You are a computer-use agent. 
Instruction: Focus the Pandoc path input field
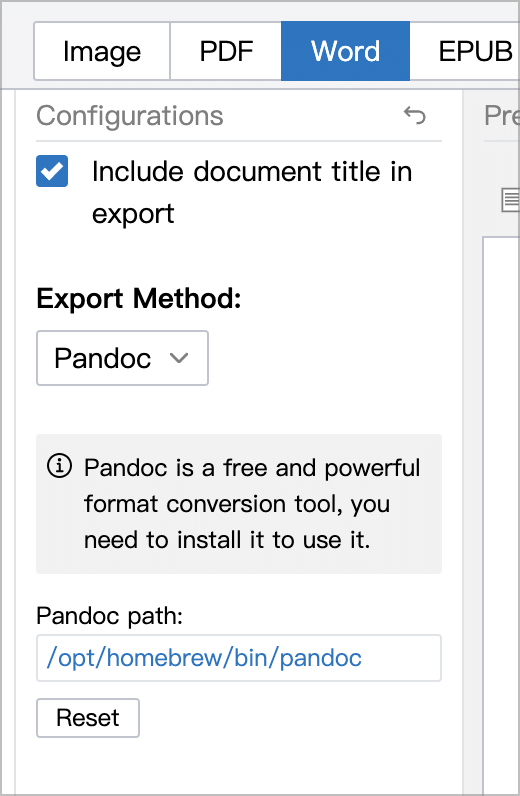(239, 658)
